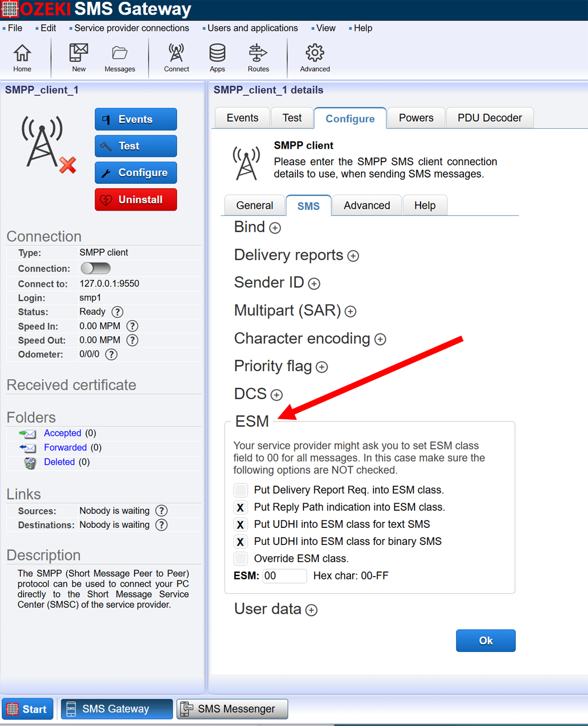Check Put Delivery Report Req. into ESM class
This screenshot has width=588, height=726.
coord(240,490)
